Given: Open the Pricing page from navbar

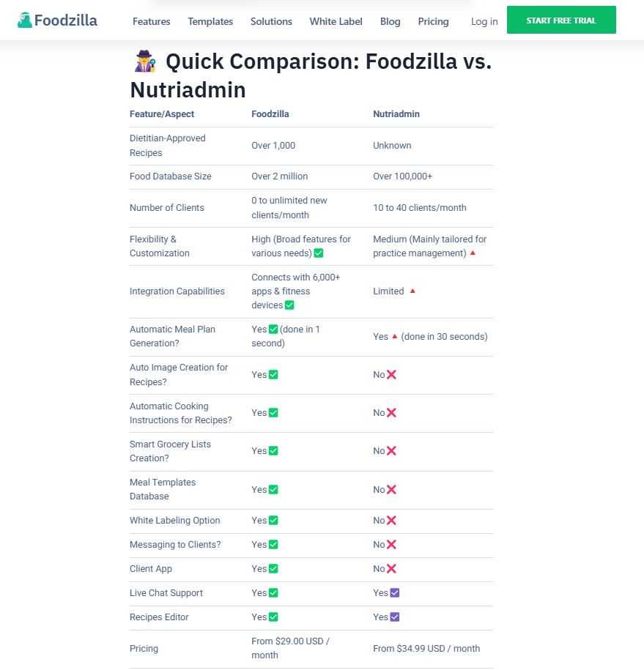Looking at the screenshot, I should point(433,21).
